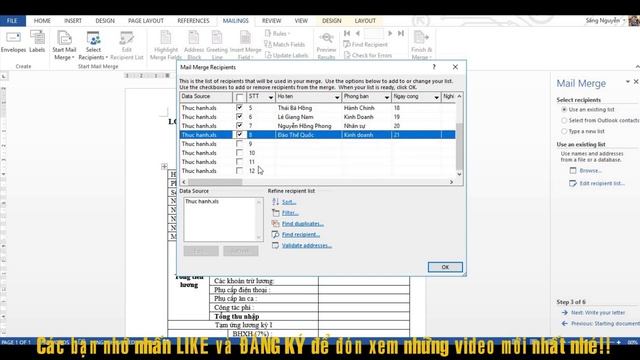Switch to INSERT tab

tap(73, 20)
